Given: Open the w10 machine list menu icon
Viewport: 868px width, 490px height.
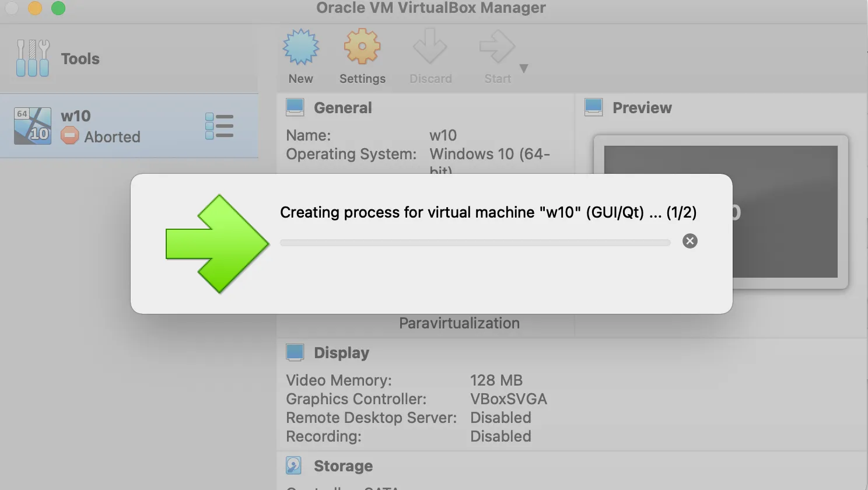Looking at the screenshot, I should click(219, 126).
